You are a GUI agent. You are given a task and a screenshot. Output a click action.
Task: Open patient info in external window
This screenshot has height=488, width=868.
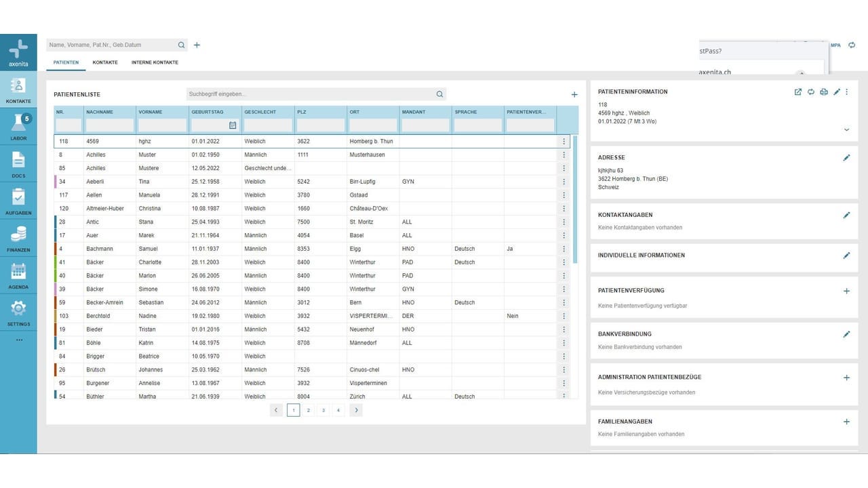pos(798,92)
